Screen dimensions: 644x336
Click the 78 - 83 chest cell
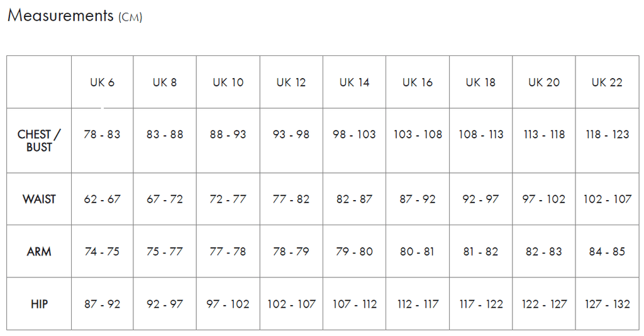point(102,135)
